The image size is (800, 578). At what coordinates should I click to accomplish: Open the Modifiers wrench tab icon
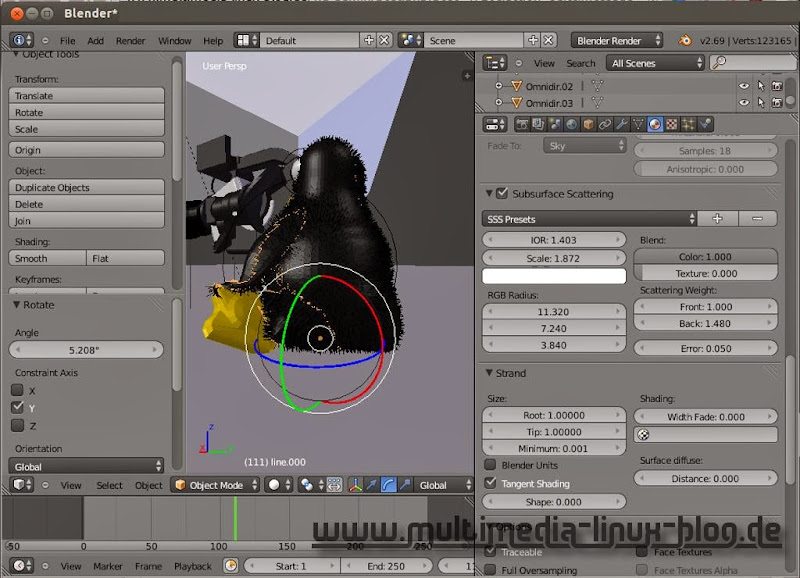pos(621,124)
